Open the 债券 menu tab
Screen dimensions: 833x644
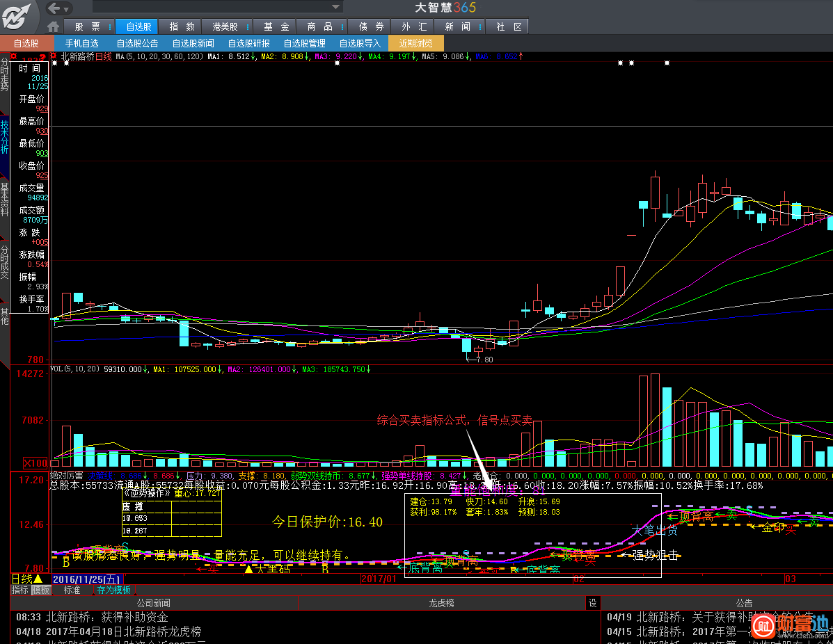tap(371, 26)
